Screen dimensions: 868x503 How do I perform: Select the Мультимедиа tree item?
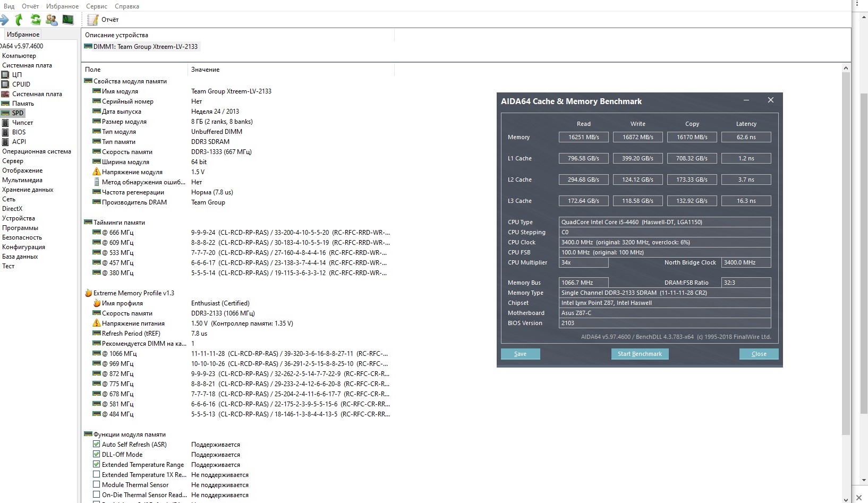tap(22, 180)
